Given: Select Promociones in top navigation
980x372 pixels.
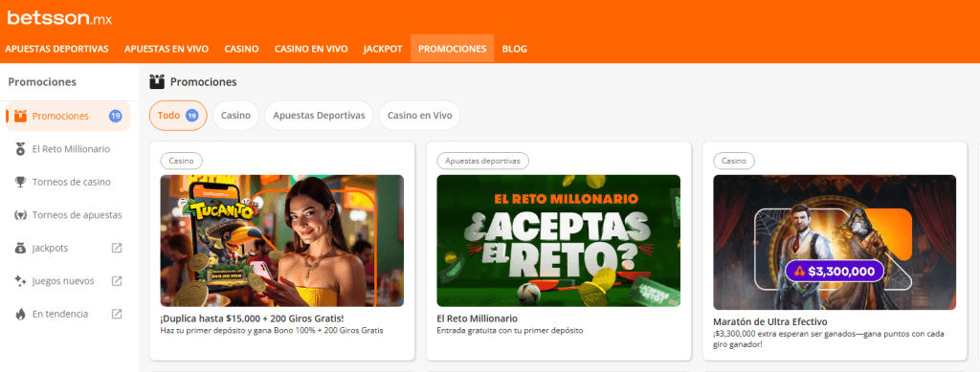Looking at the screenshot, I should [x=453, y=49].
